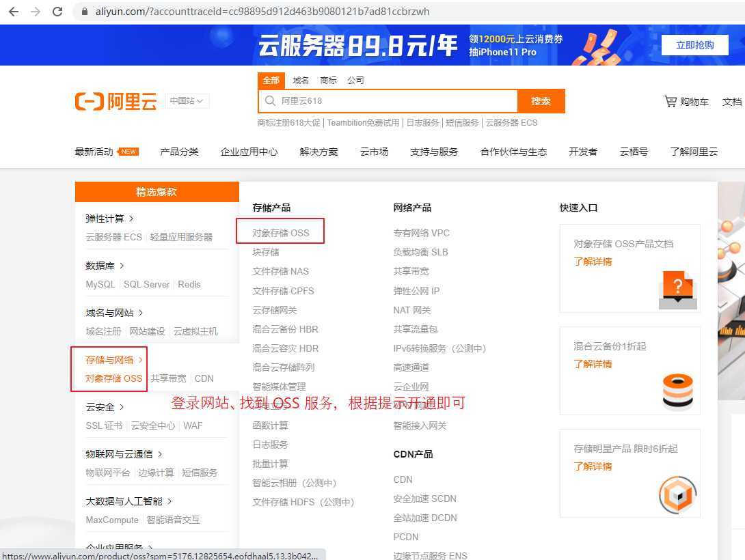Click 了解详情 under 混合云备份1折起
This screenshot has width=745, height=560.
coord(593,364)
